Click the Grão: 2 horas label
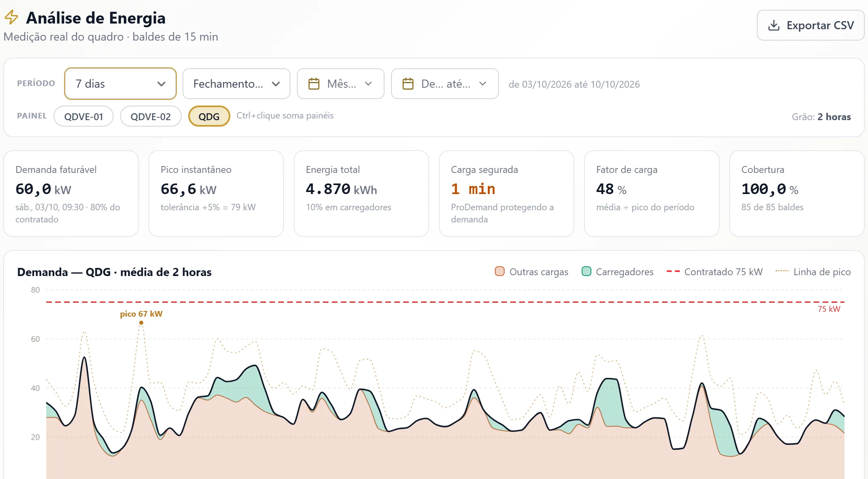This screenshot has height=479, width=868. pos(821,117)
